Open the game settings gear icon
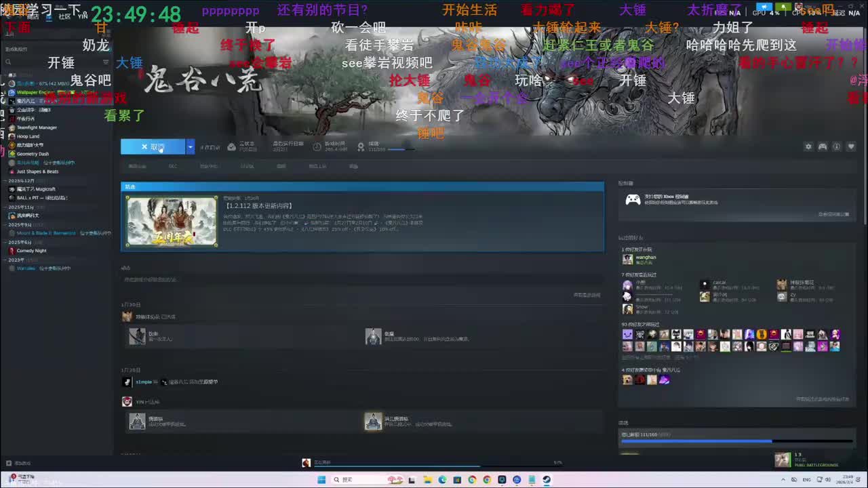Image resolution: width=868 pixels, height=488 pixels. pos(808,146)
